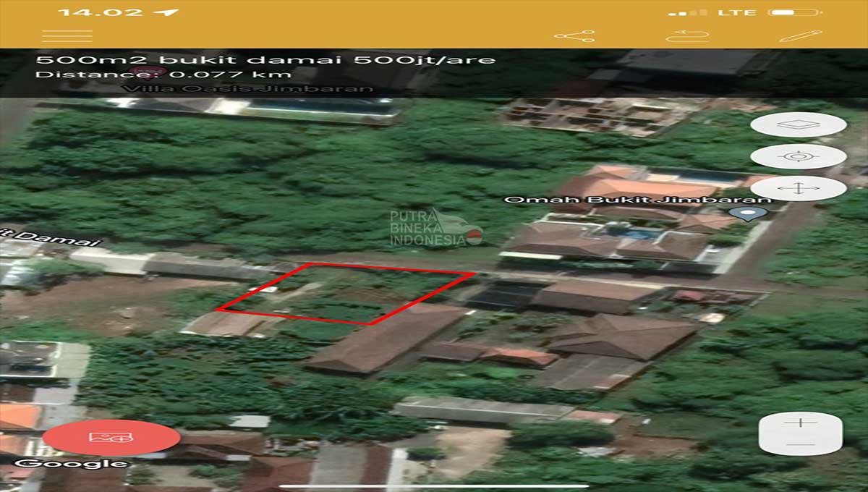Enable centering on current location
868x492 pixels.
798,156
